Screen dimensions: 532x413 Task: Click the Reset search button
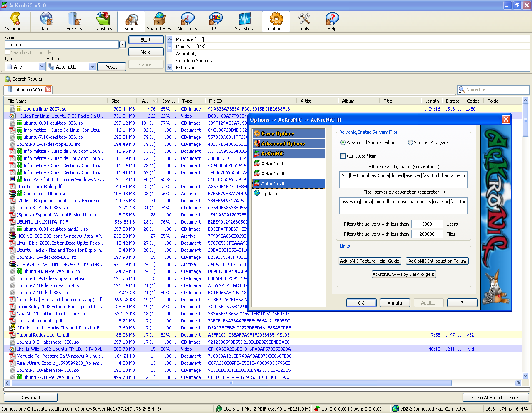click(x=111, y=67)
